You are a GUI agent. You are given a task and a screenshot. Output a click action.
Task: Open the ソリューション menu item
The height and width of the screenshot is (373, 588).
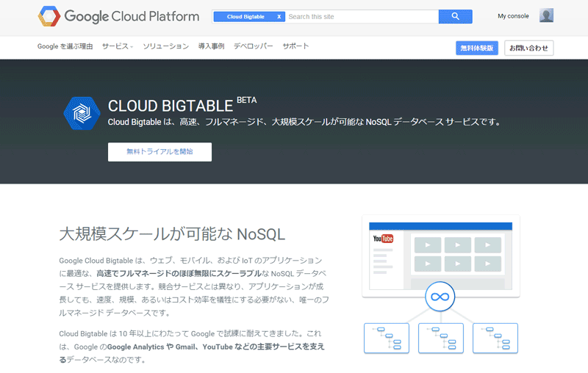(x=166, y=46)
